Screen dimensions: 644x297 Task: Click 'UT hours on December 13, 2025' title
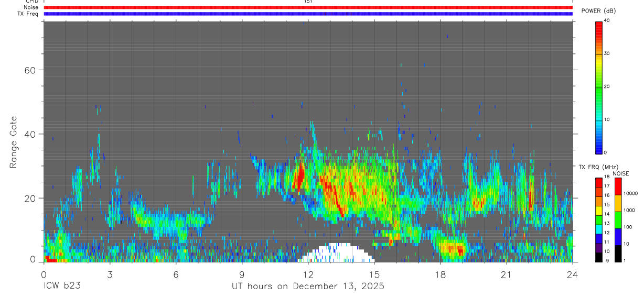pyautogui.click(x=308, y=286)
